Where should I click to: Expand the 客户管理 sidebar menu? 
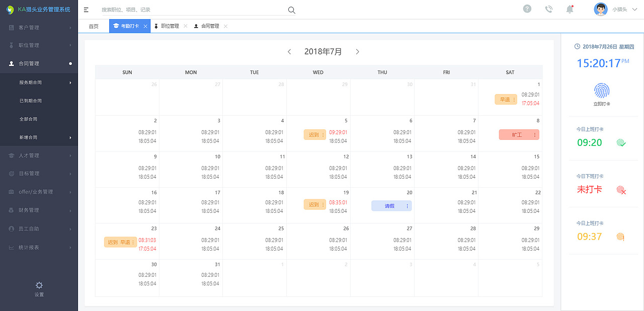[39, 28]
